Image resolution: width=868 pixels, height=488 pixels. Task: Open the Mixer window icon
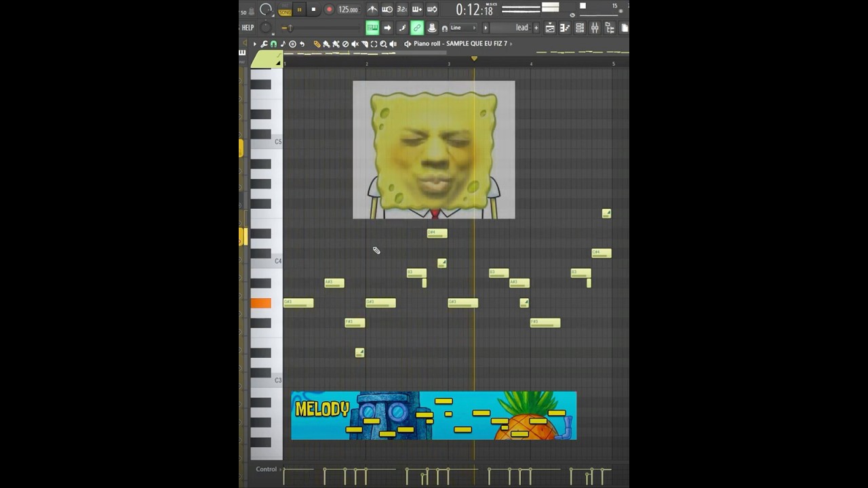click(595, 28)
